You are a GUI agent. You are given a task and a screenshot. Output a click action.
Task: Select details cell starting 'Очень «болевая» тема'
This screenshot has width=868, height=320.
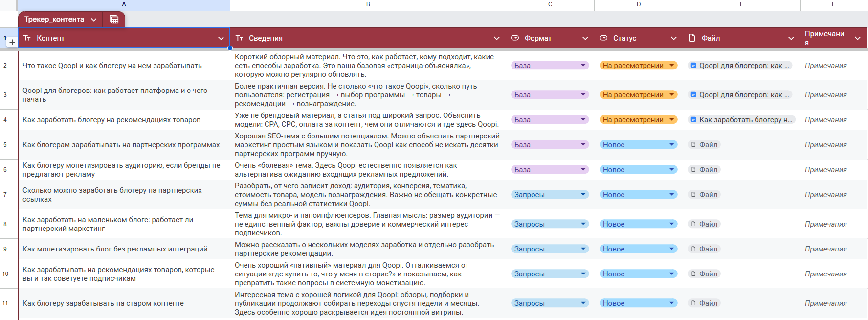[x=368, y=170]
